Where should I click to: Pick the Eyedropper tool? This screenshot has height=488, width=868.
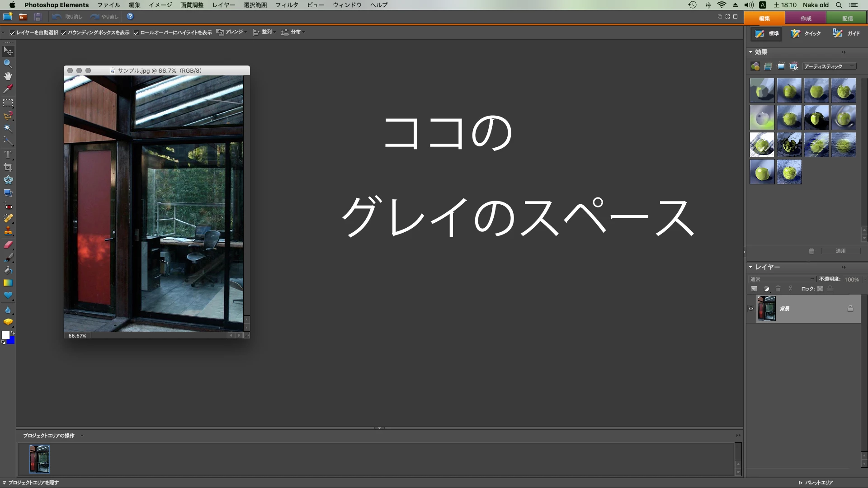8,89
